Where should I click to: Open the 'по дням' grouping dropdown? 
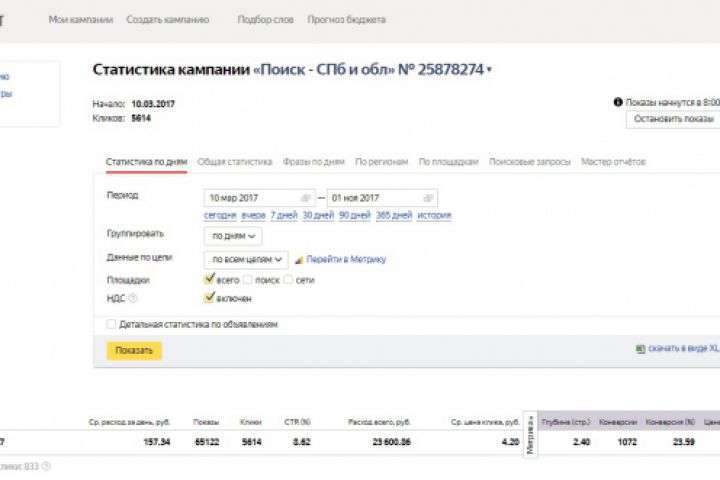232,237
